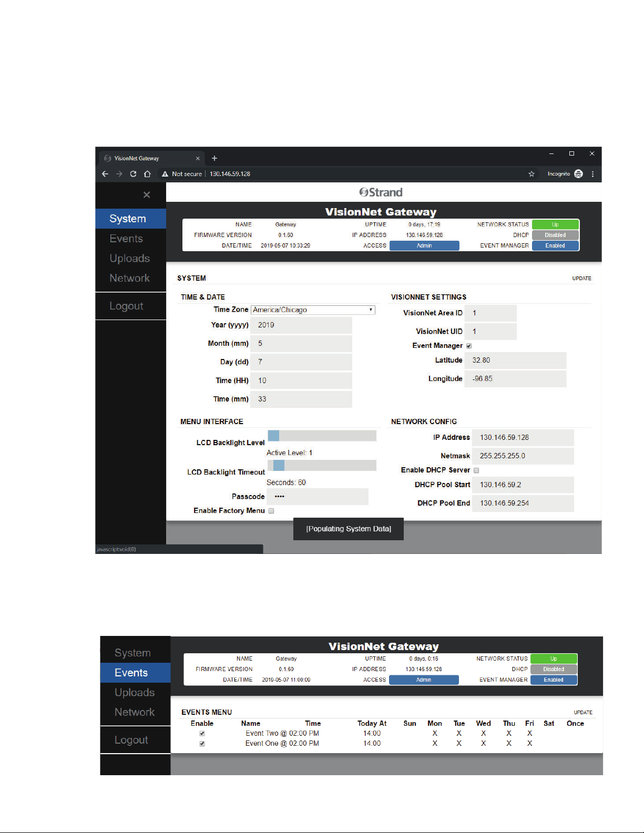The image size is (644, 833).
Task: Click the Passcode field
Action: [x=318, y=497]
